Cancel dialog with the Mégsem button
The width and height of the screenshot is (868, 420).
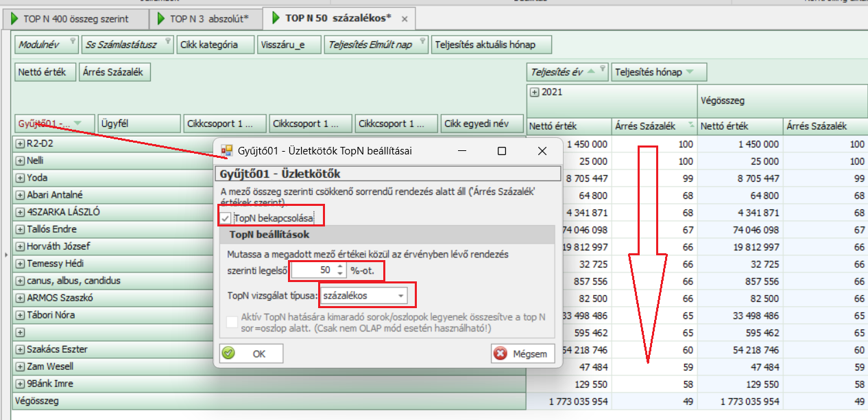pos(522,354)
